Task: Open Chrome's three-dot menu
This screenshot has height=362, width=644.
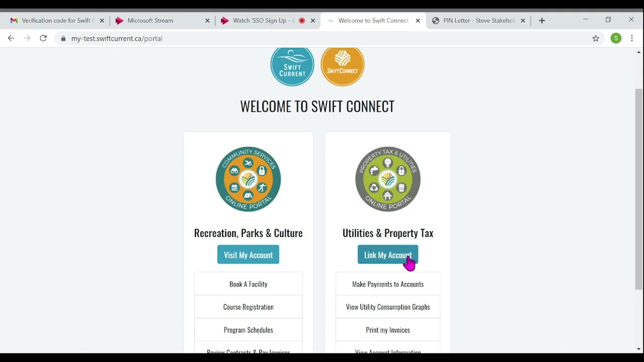Action: [632, 38]
